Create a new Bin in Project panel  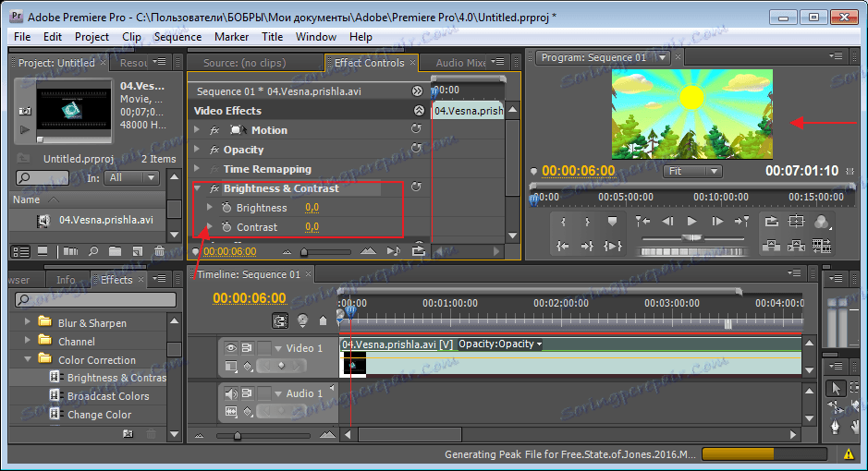click(116, 251)
